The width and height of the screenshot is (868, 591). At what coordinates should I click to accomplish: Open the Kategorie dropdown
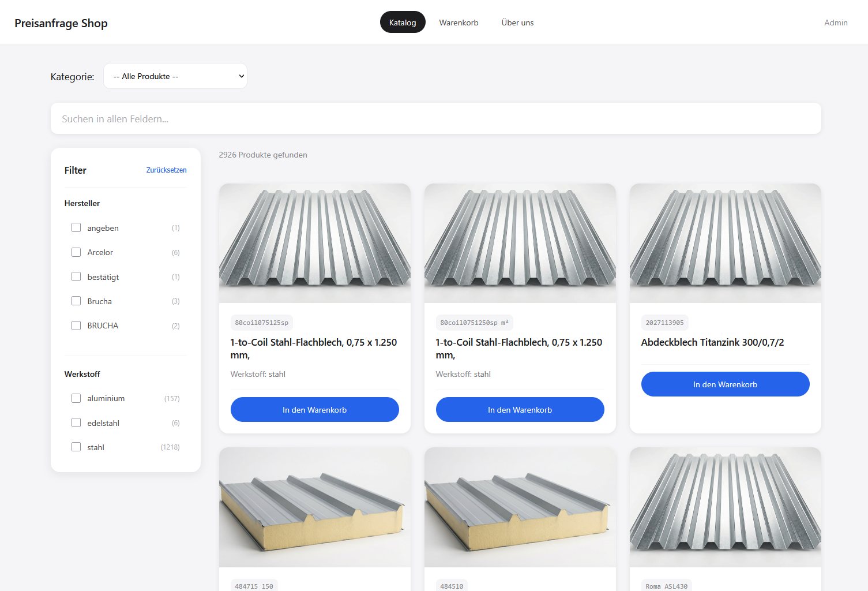click(175, 76)
